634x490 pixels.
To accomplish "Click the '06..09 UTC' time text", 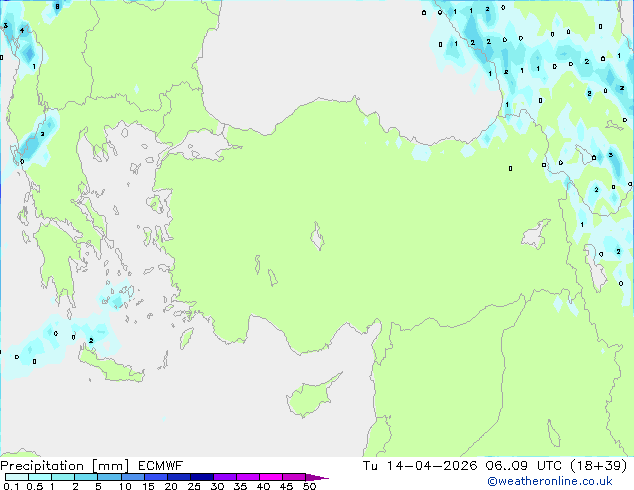I will pyautogui.click(x=524, y=466).
